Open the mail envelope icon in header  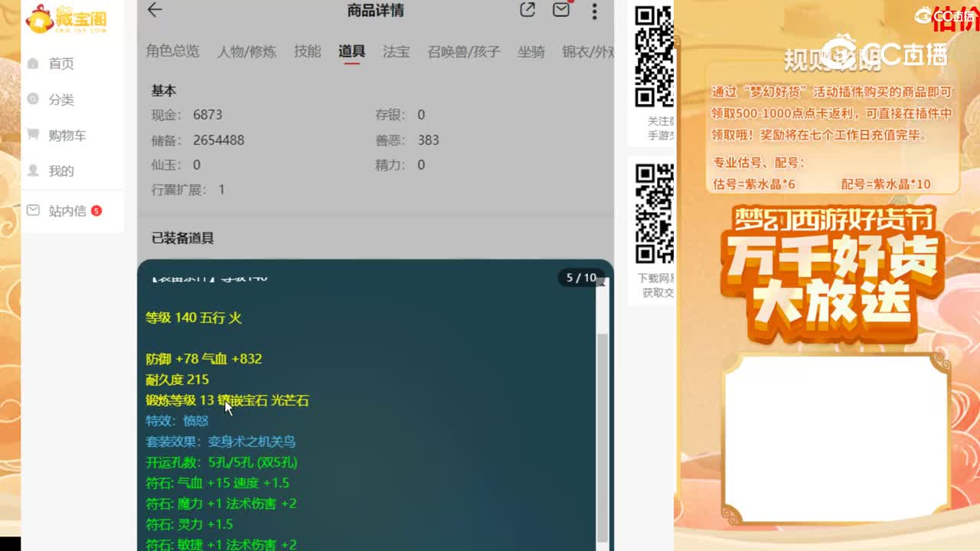(561, 9)
